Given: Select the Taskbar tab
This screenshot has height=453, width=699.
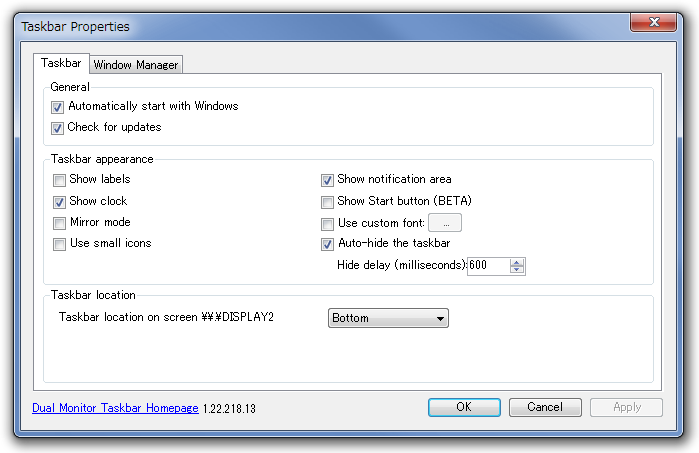Looking at the screenshot, I should (61, 63).
